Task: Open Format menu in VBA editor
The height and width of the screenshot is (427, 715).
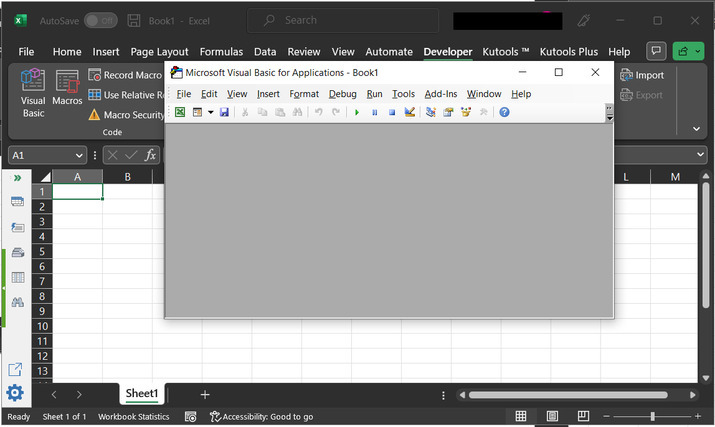Action: [304, 94]
